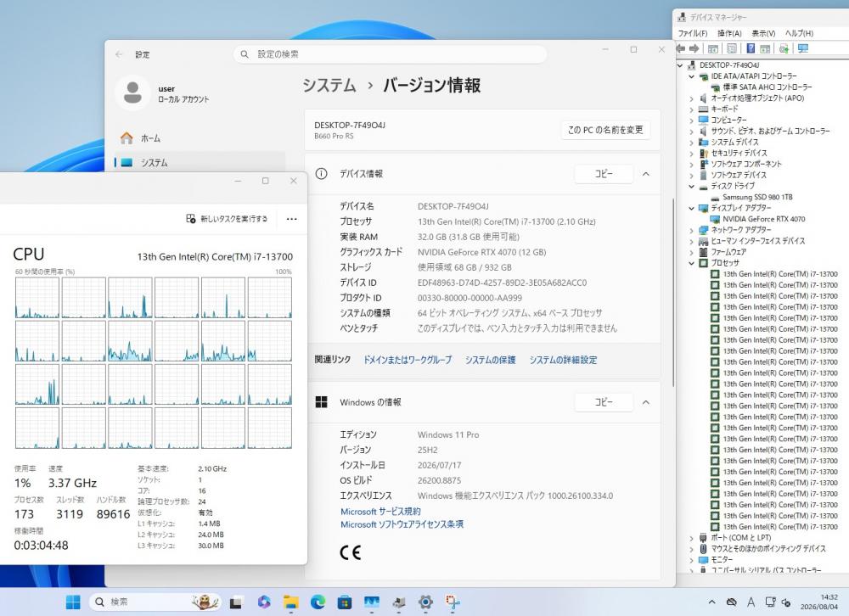Image resolution: width=849 pixels, height=616 pixels.
Task: Select セキュリティ デバイス in Device Manager
Action: click(x=739, y=154)
